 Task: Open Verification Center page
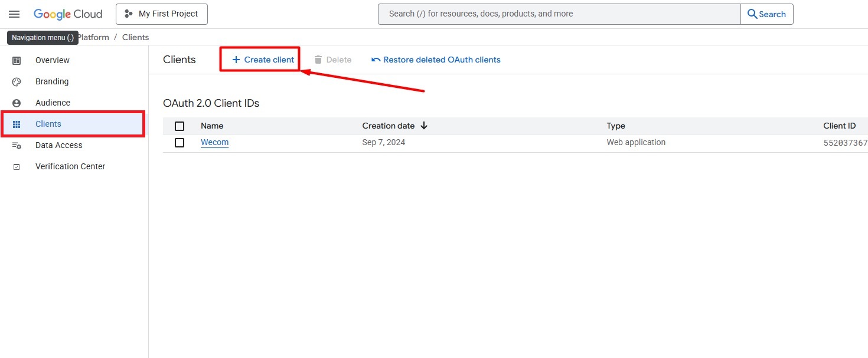tap(70, 166)
